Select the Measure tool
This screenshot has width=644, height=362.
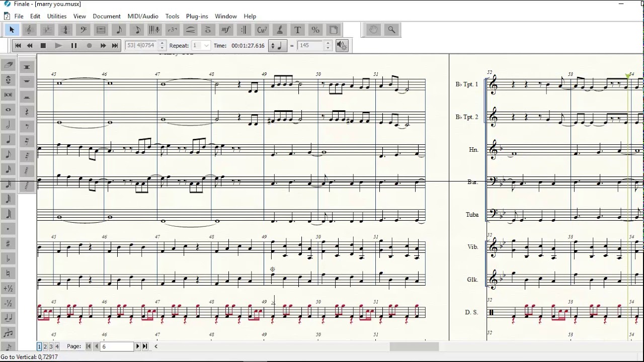pos(101,30)
